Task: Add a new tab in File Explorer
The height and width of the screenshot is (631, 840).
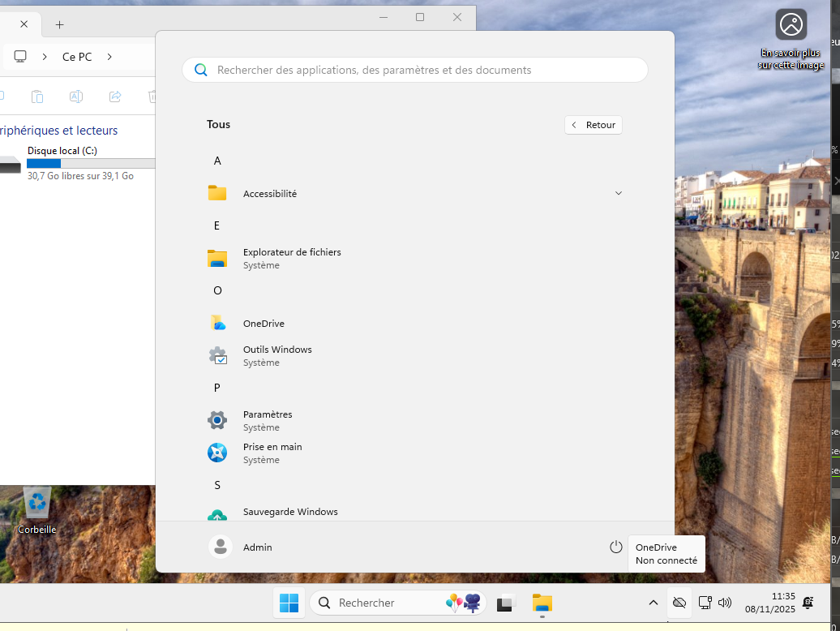Action: point(59,24)
